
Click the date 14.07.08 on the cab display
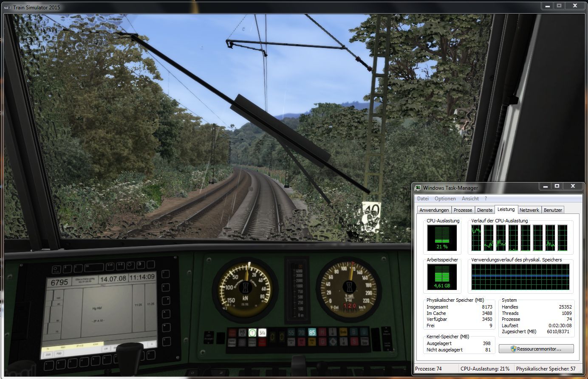coord(113,278)
